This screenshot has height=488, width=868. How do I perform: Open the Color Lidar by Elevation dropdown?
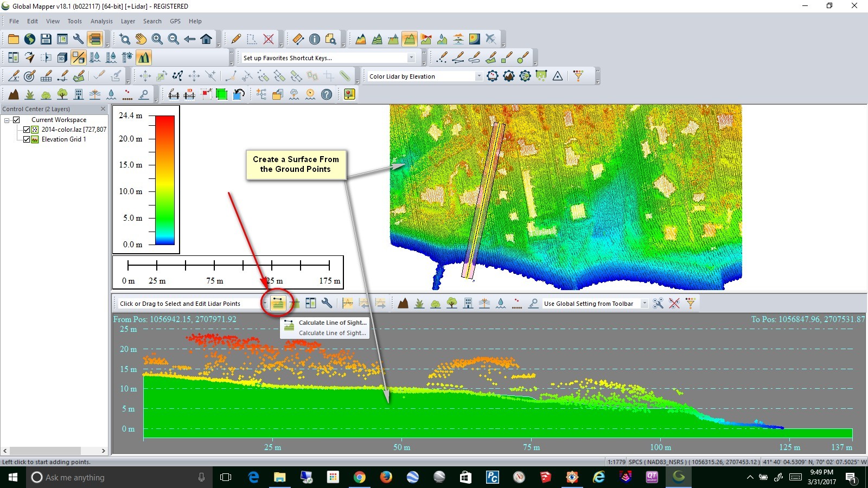point(478,76)
